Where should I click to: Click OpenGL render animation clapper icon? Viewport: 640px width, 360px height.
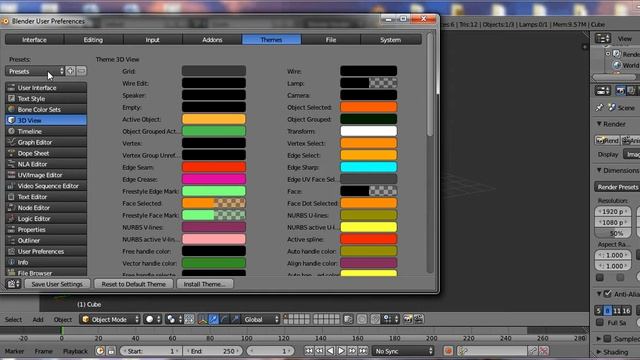coord(418,320)
